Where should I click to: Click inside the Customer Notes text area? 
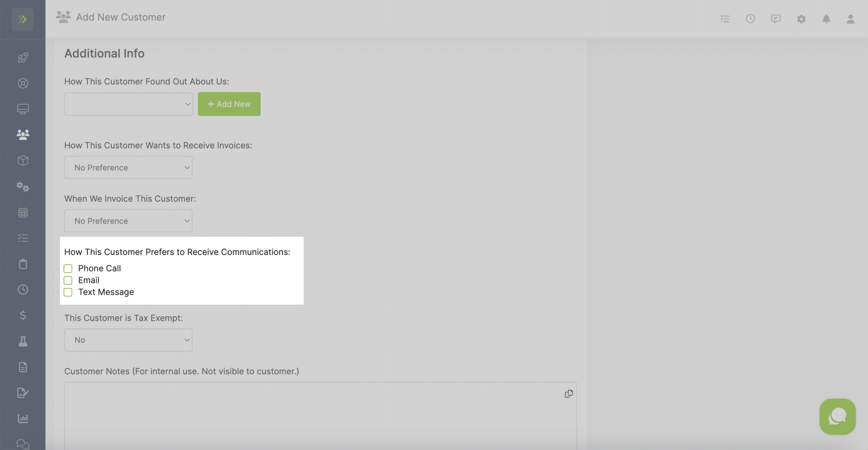coord(320,416)
